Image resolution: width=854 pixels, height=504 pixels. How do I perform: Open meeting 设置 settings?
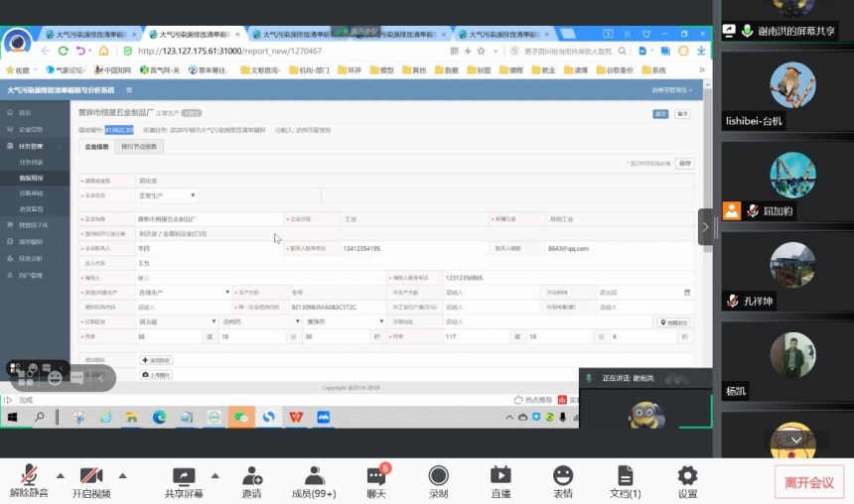687,482
